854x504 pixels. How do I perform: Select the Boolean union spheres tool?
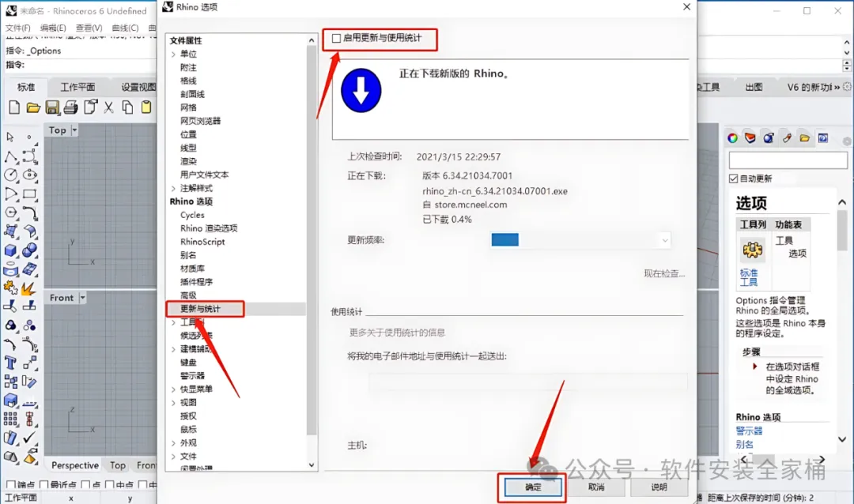[30, 250]
